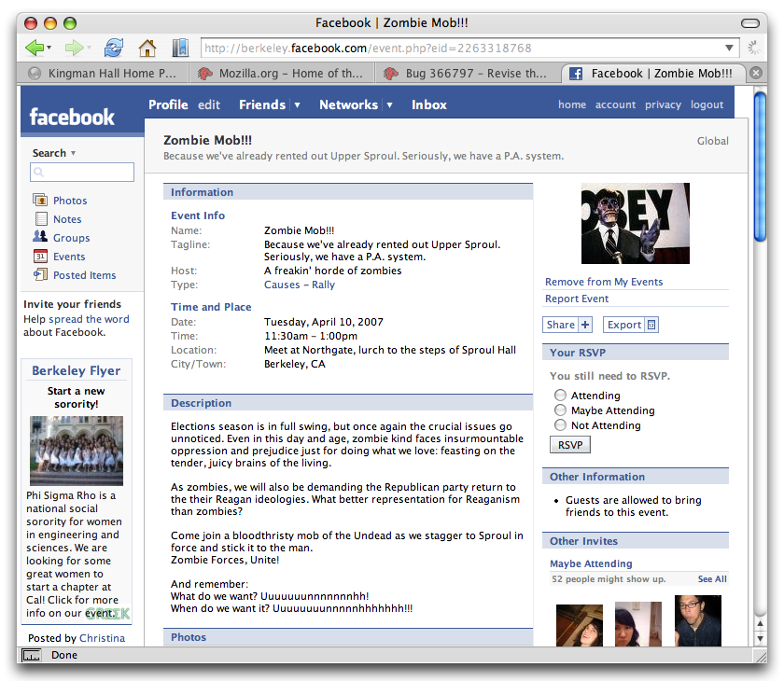The height and width of the screenshot is (681, 784).
Task: Click the second Maybe Attending attendee photo
Action: pyautogui.click(x=638, y=624)
